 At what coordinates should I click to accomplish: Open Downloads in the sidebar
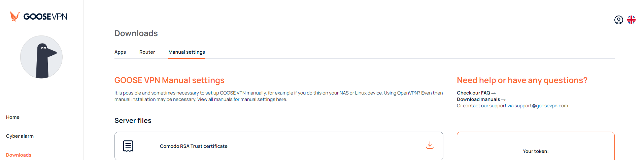pos(19,155)
